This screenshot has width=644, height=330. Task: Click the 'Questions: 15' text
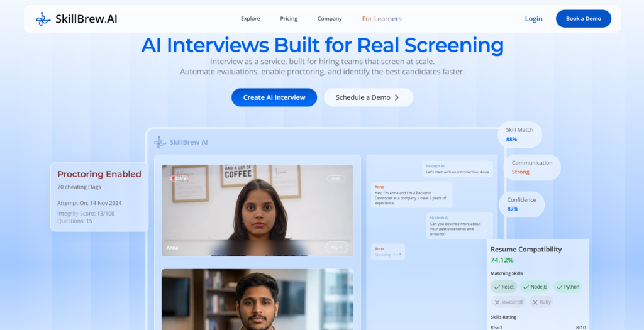(x=74, y=221)
